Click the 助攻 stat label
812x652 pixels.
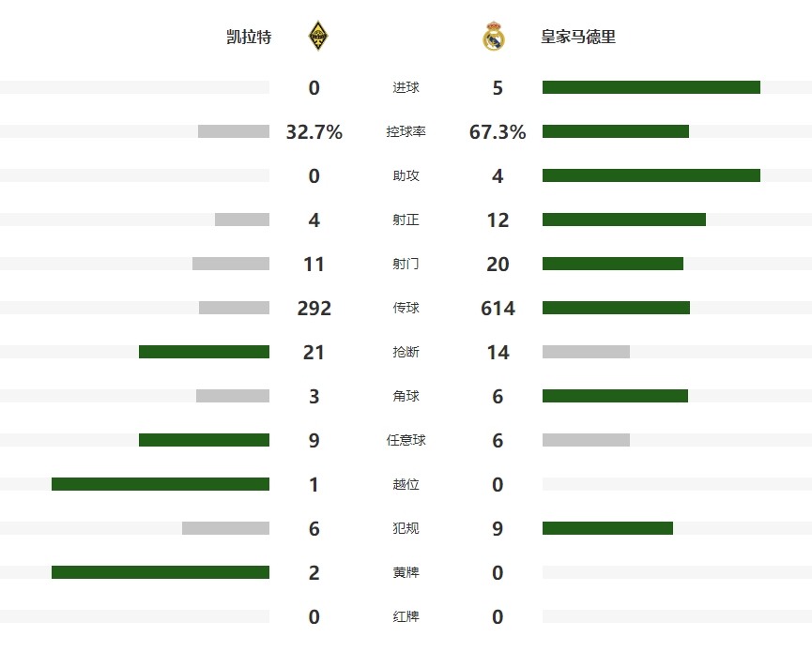click(406, 176)
